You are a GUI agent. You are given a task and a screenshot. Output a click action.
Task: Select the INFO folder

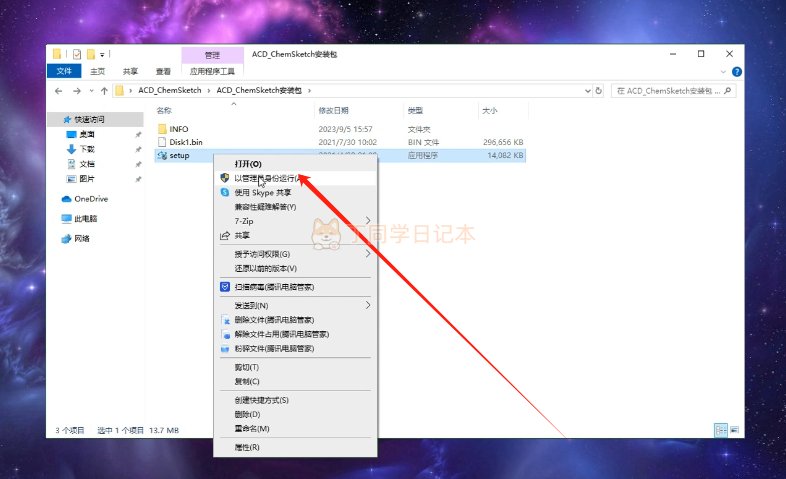pyautogui.click(x=178, y=129)
